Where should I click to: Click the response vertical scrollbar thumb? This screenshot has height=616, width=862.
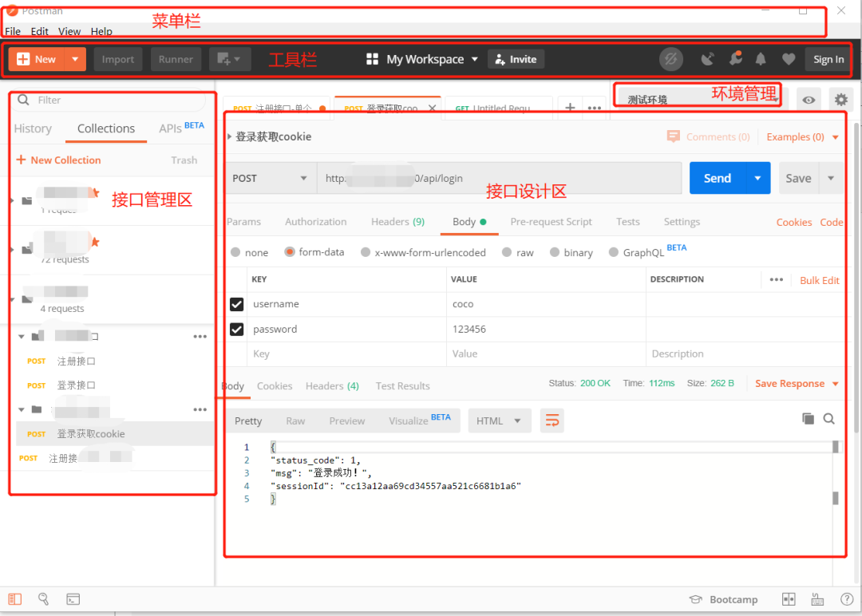coord(856,279)
